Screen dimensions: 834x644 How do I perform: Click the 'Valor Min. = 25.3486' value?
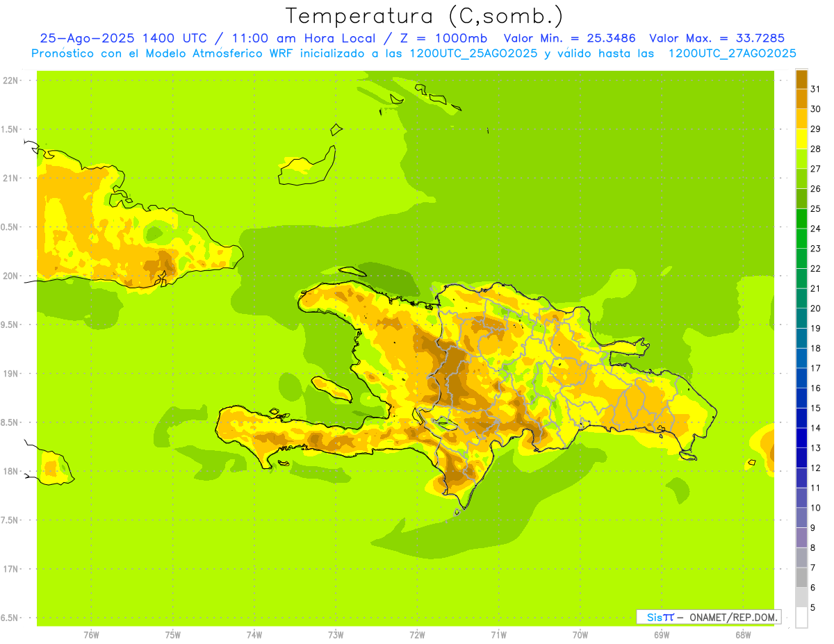pyautogui.click(x=569, y=38)
